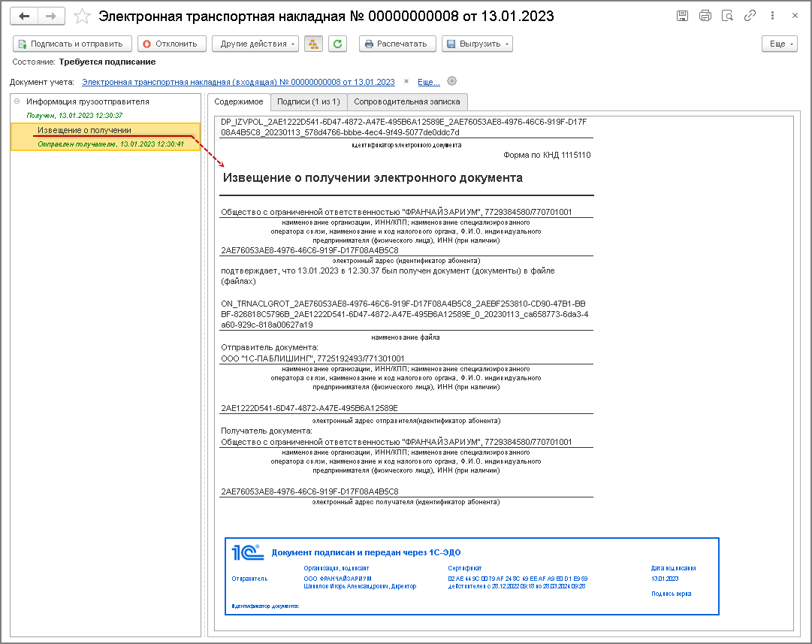Go back with the left arrow button
This screenshot has width=812, height=644.
point(24,16)
